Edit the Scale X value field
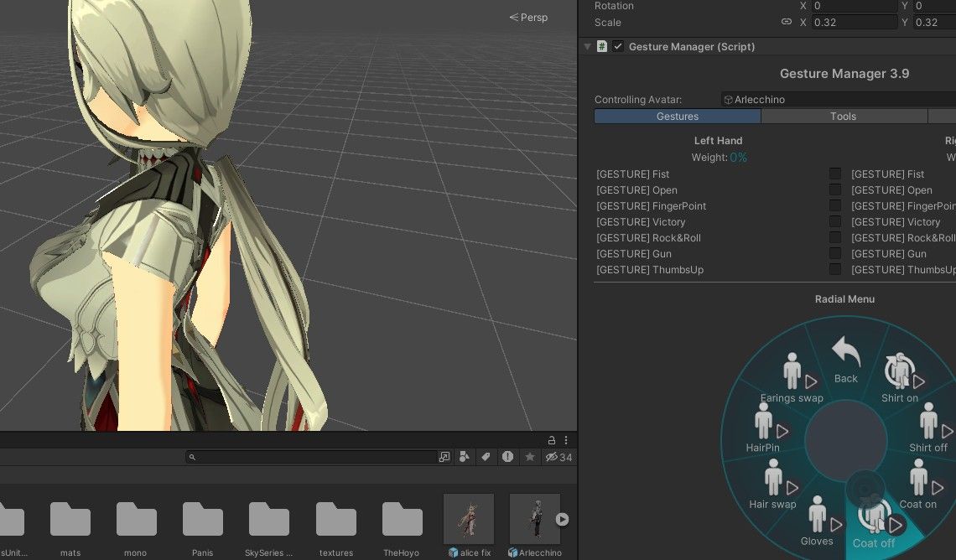 coord(855,23)
